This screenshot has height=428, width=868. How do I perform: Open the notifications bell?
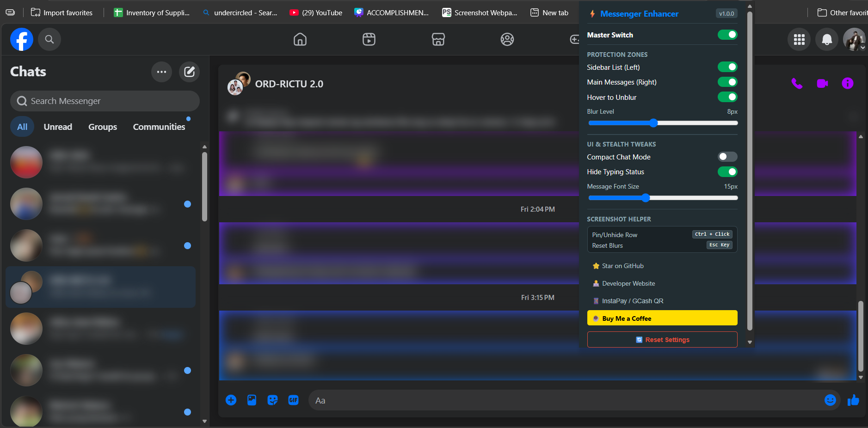[x=827, y=39]
